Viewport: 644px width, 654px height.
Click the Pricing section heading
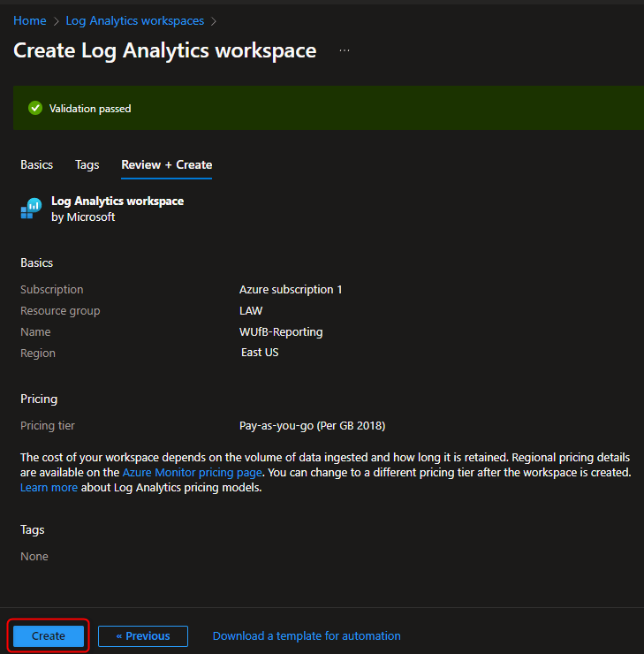point(39,399)
